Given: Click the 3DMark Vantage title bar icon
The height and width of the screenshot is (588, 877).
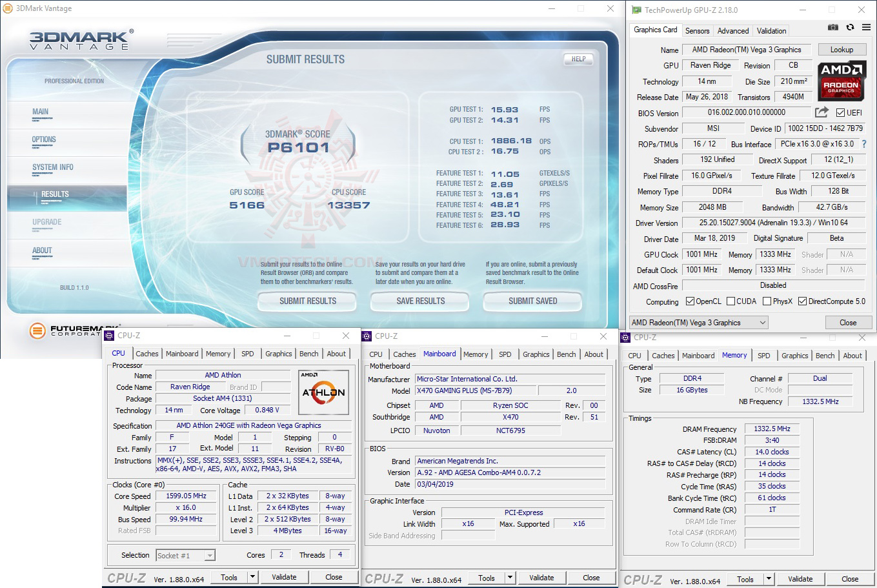Looking at the screenshot, I should click(x=8, y=8).
